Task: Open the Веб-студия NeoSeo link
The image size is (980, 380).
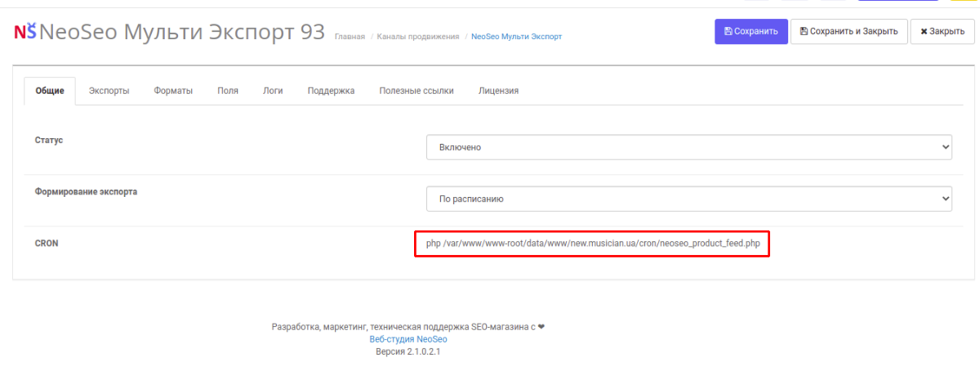Action: [408, 339]
